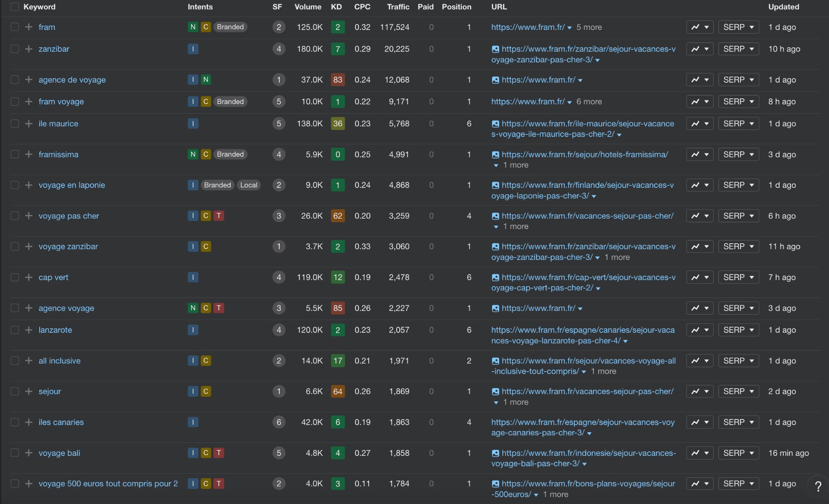Click the trend chart icon for 'cap vert'
Image resolution: width=829 pixels, height=504 pixels.
click(696, 277)
